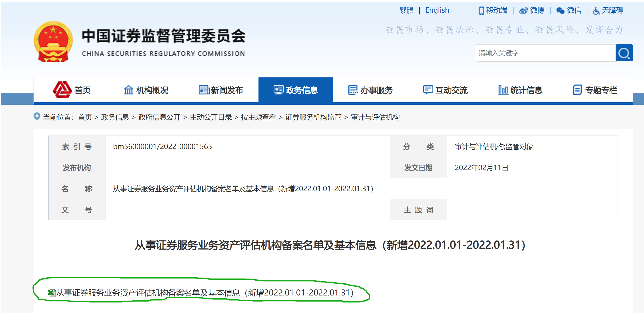Screen dimensions: 644x313
Task: Click the location pin icon in the breadcrumb
Action: [37, 117]
